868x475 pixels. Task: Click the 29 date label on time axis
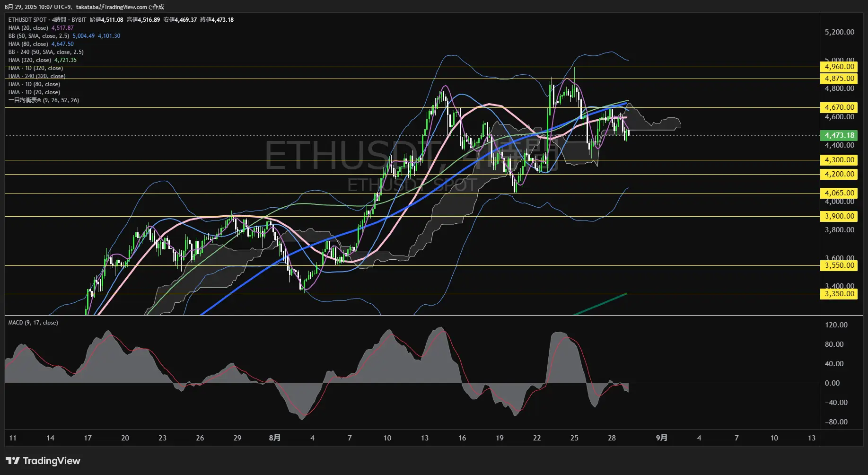237,438
